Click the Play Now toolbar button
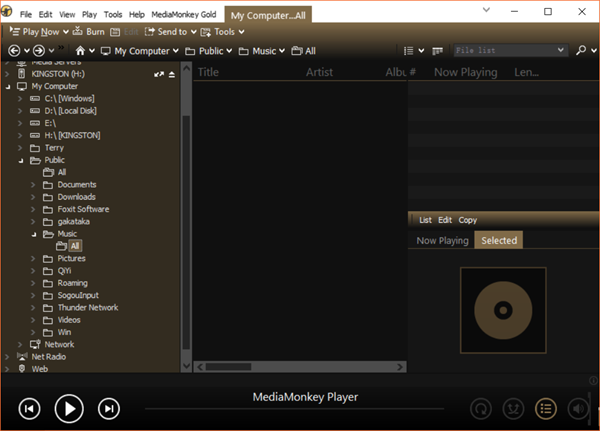 pyautogui.click(x=34, y=32)
